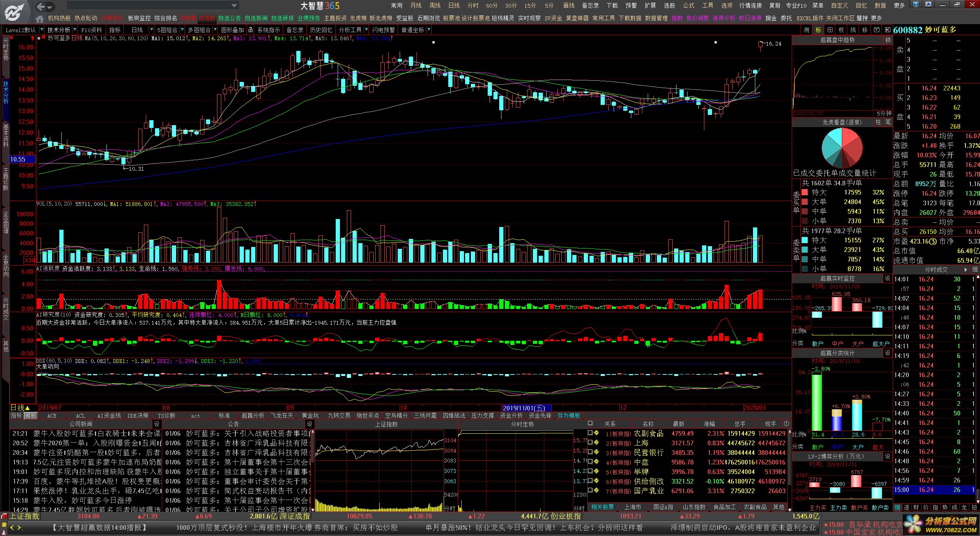Screen dimensions: 980x536
Task: Click the 龙 icon in bottom right strip
Action: click(x=964, y=507)
